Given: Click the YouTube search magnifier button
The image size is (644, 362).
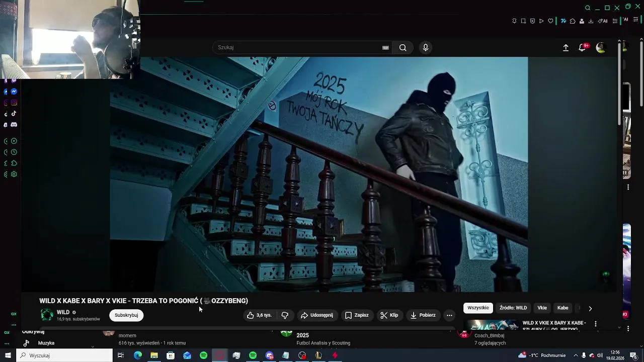Looking at the screenshot, I should (x=403, y=47).
